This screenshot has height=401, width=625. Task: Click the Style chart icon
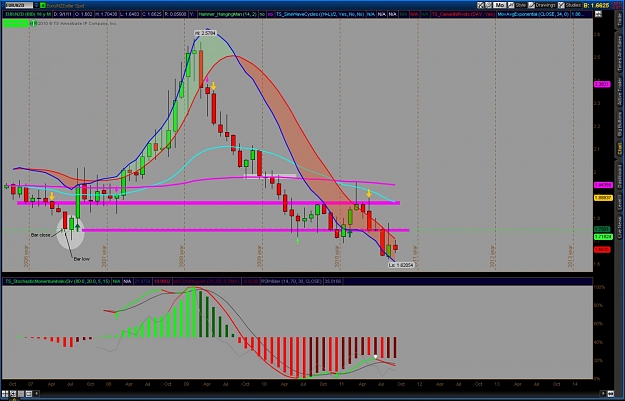511,5
